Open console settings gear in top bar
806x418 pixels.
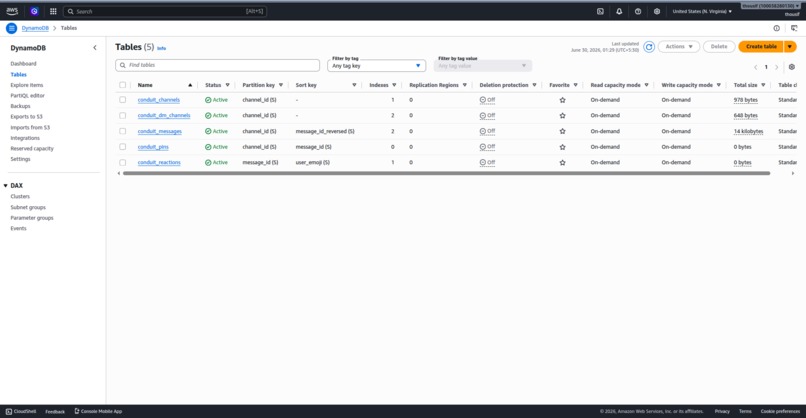point(657,11)
